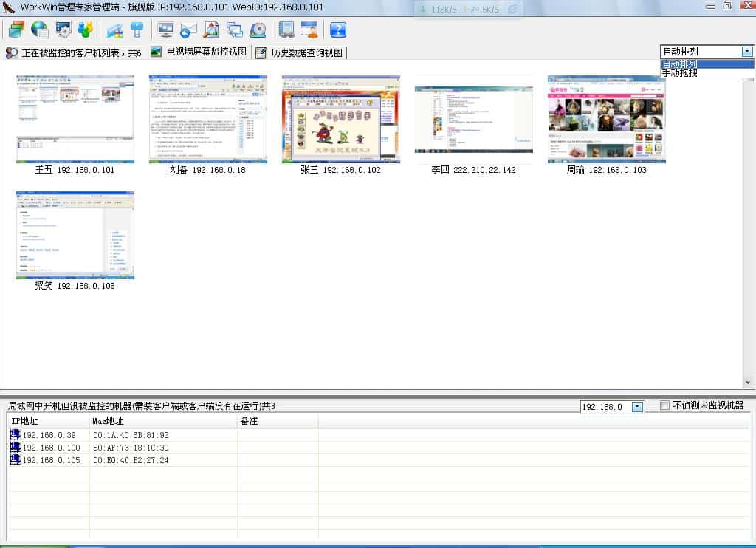Click the CD disc toolbar icon
This screenshot has width=756, height=548.
(x=258, y=30)
